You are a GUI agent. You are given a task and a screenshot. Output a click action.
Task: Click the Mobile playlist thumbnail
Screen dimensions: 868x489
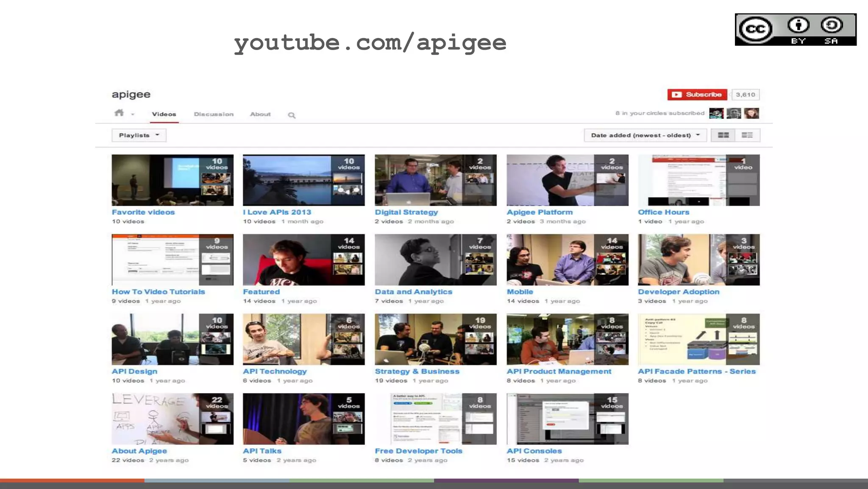tap(568, 260)
